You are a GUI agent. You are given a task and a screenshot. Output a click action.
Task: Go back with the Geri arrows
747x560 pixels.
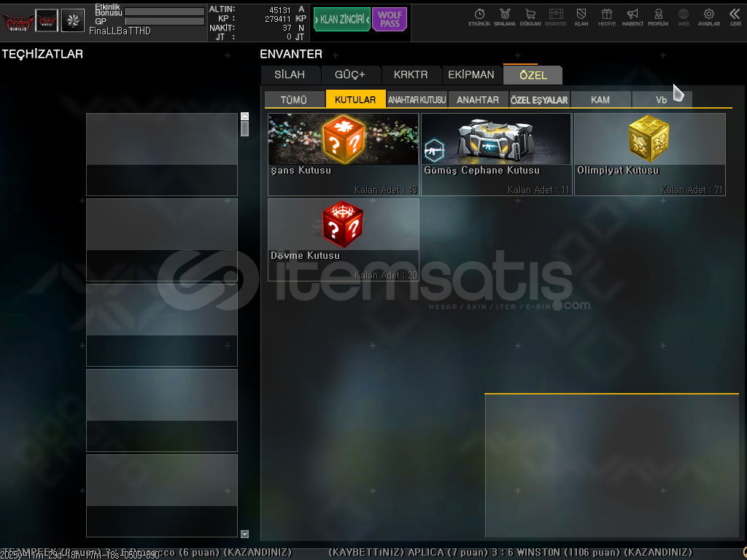[x=735, y=16]
